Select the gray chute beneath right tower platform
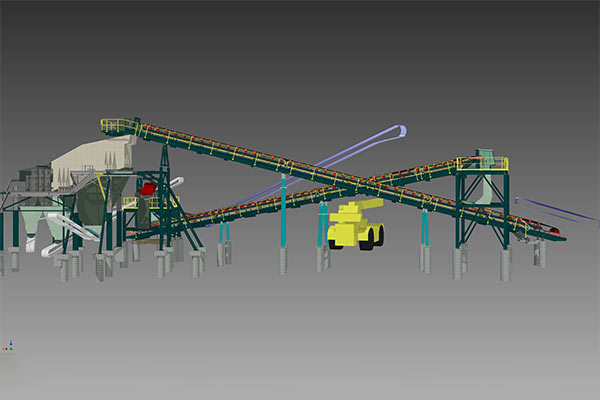Image resolution: width=600 pixels, height=400 pixels. click(x=488, y=191)
